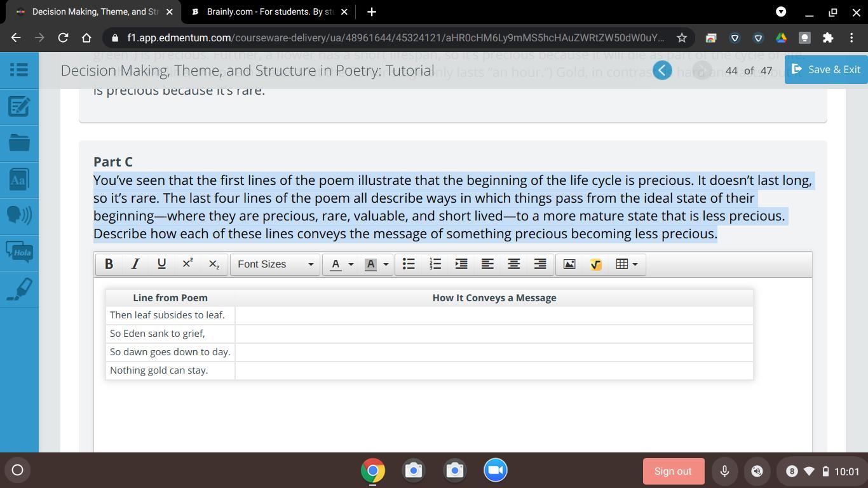
Task: Open the Font Sizes dropdown
Action: [x=275, y=264]
